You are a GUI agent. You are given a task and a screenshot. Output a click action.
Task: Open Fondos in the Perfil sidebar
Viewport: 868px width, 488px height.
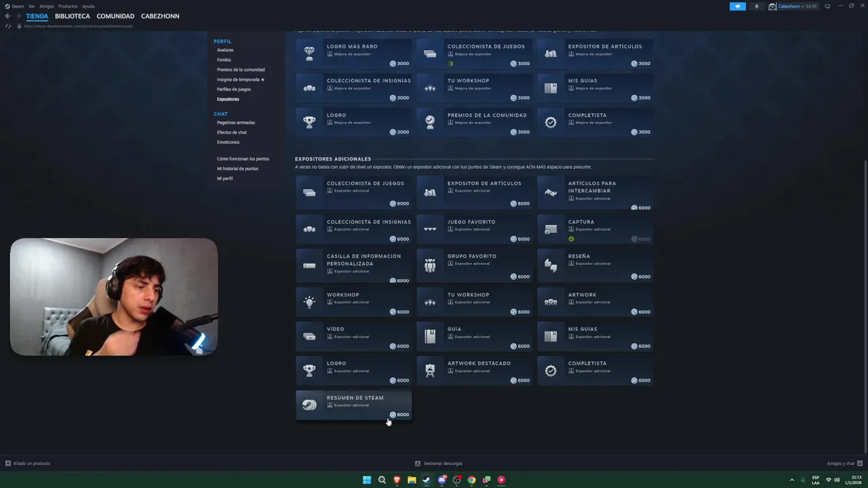224,60
